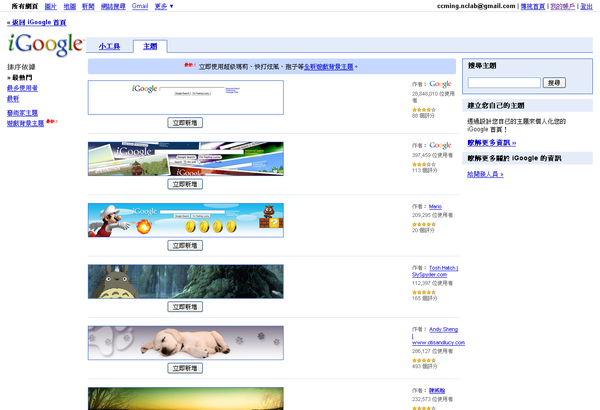Go back to the iGoogle home page link
600x410 pixels.
pyautogui.click(x=36, y=23)
